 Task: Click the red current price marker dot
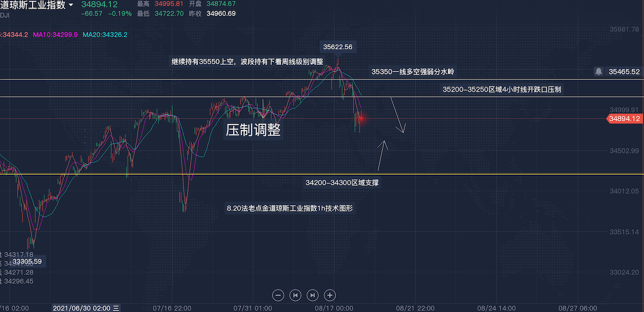pos(360,118)
